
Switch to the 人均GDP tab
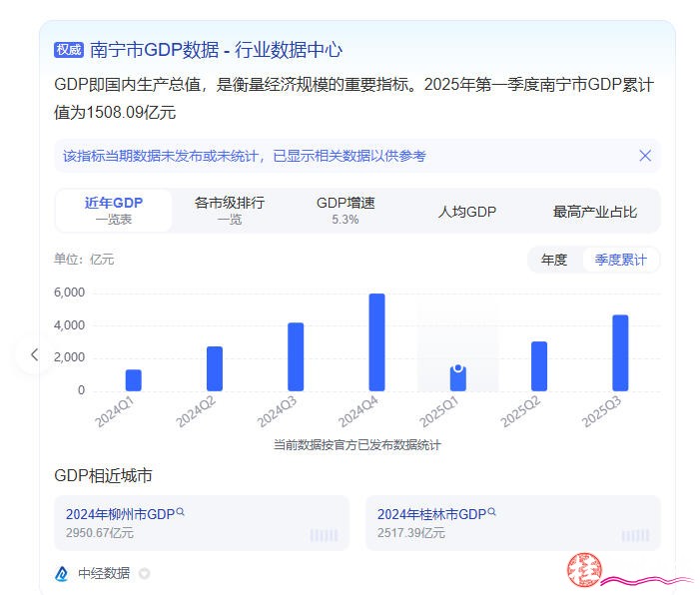[x=467, y=212]
